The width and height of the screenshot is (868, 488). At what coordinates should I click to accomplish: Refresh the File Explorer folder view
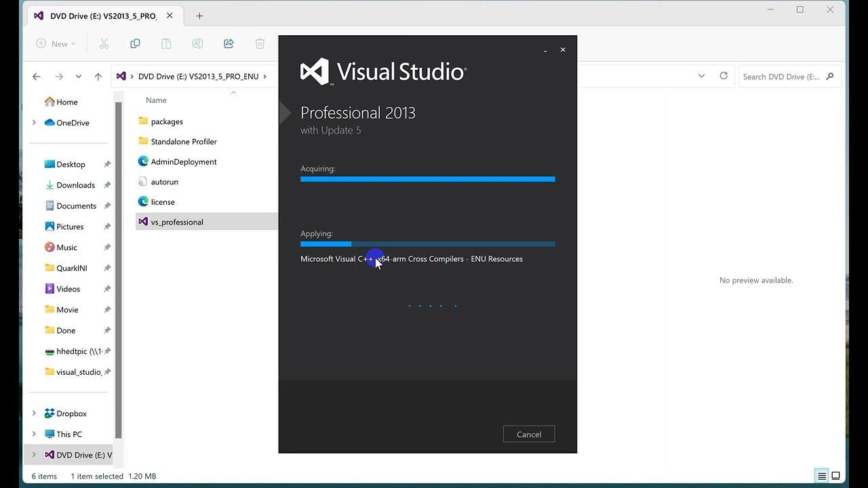(724, 76)
